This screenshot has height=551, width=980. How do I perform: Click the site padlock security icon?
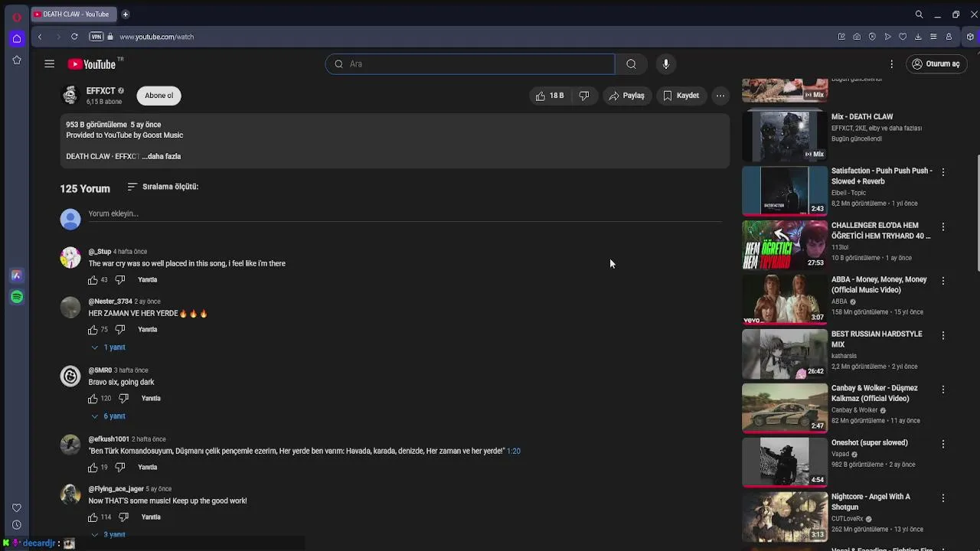pyautogui.click(x=110, y=37)
